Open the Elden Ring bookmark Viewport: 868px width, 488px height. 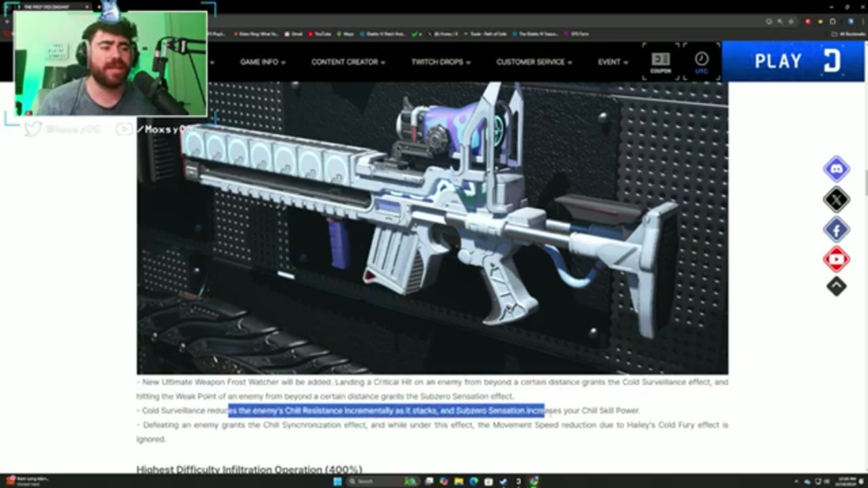pyautogui.click(x=255, y=34)
